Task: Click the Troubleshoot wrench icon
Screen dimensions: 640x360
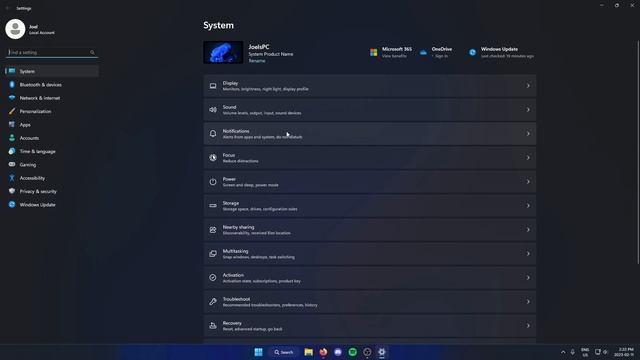Action: 213,302
